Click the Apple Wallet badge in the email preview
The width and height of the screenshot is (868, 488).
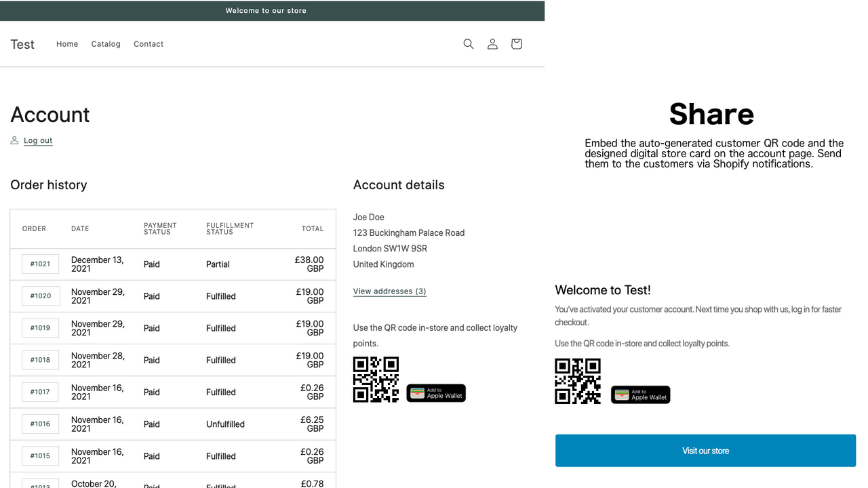tap(640, 394)
